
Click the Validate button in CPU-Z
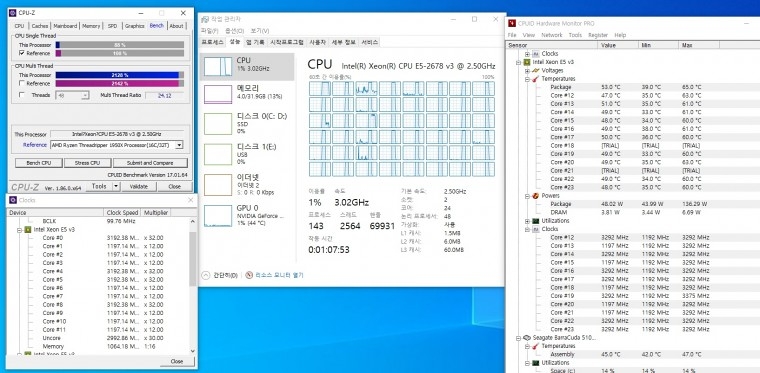pos(139,186)
